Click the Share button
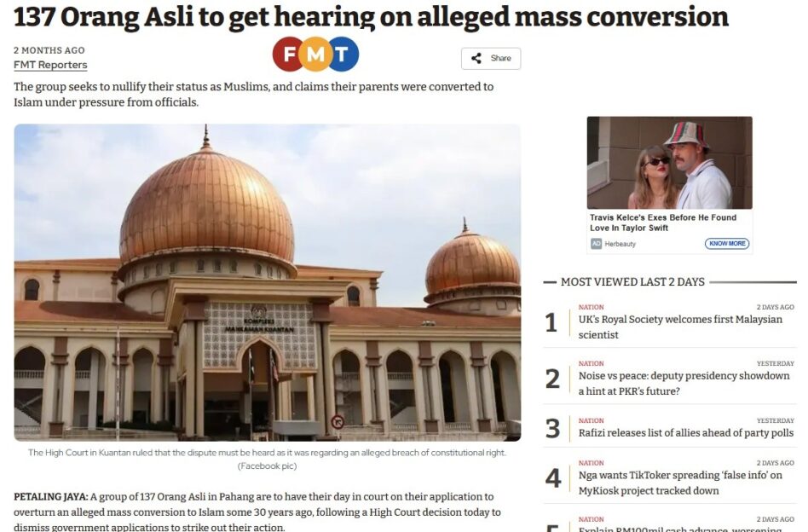Screen dimensions: 808x532 491,58
